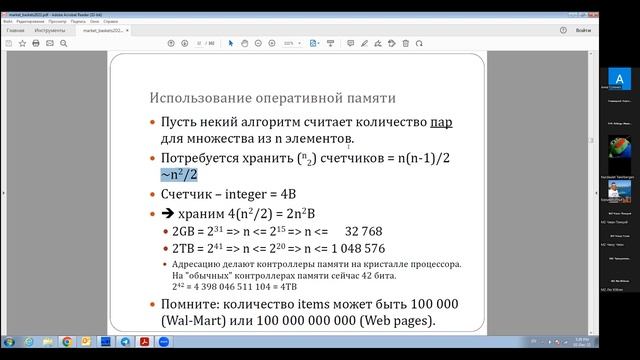The image size is (640, 360).
Task: Select the Highlight text pen tool
Action: [364, 43]
